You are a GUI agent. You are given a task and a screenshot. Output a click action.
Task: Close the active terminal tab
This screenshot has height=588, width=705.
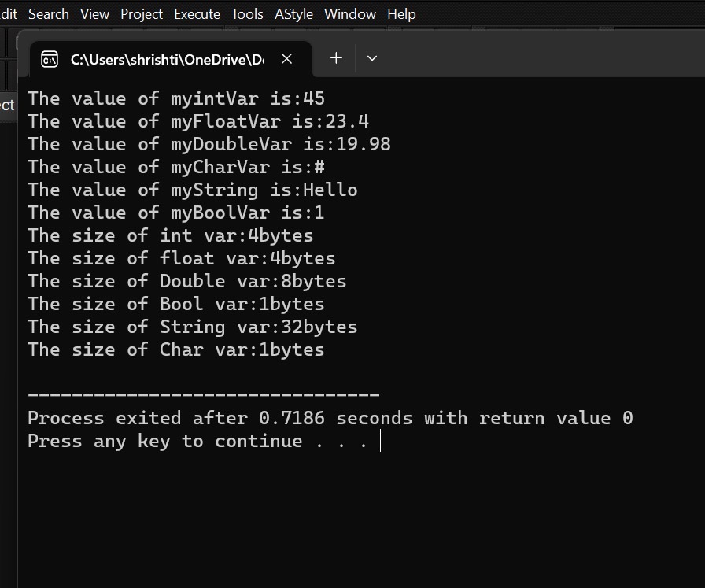[x=286, y=58]
